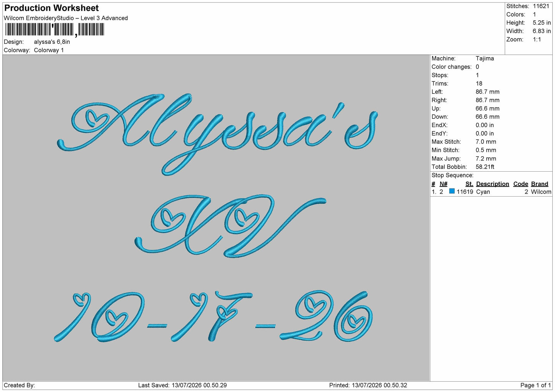
Task: Click the 'Brand' column header
Action: (540, 184)
